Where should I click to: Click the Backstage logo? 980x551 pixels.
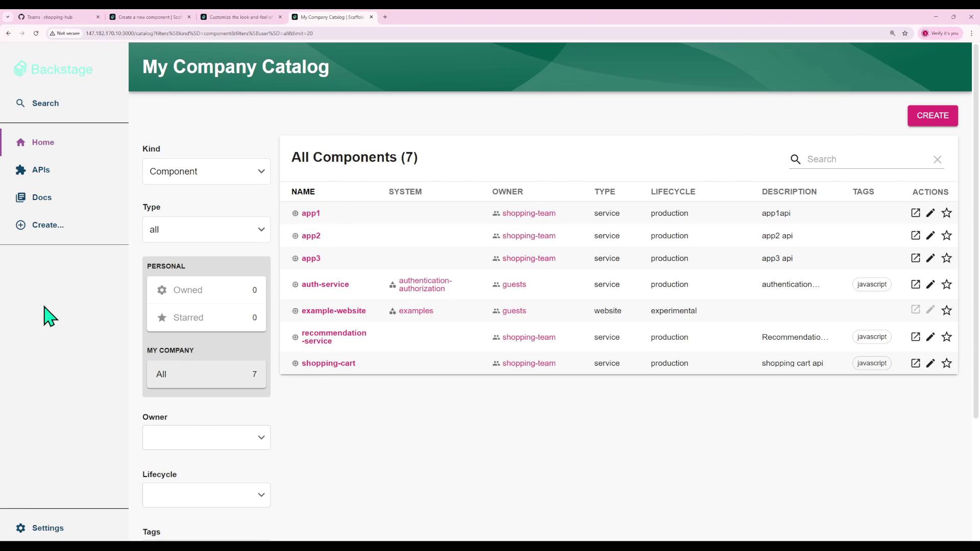53,69
